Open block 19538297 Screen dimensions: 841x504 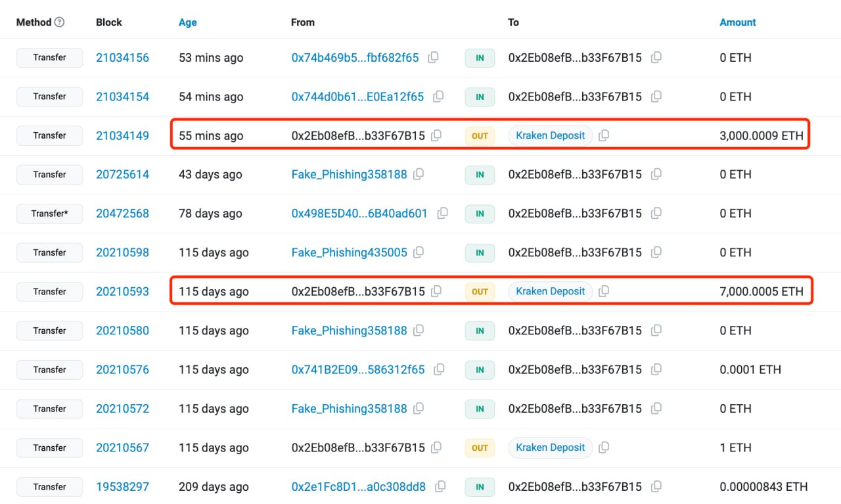(x=123, y=487)
